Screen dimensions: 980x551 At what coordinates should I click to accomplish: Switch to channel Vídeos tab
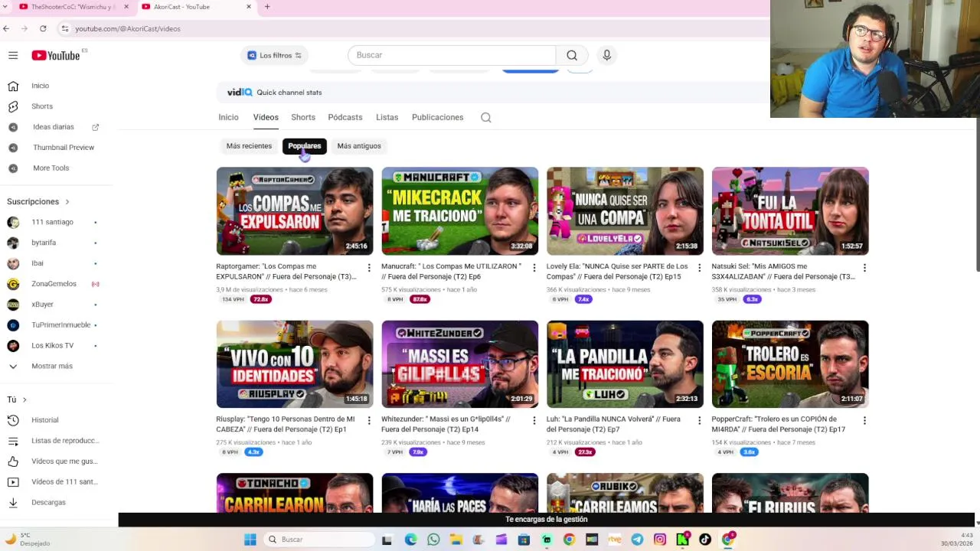click(266, 117)
